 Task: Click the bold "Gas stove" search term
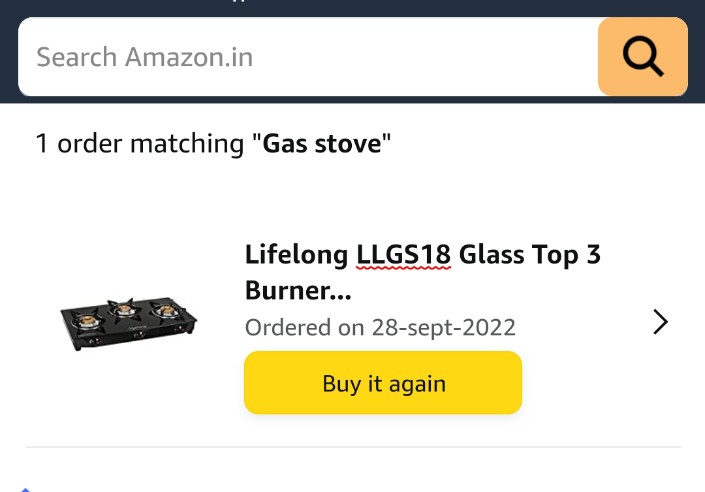pyautogui.click(x=322, y=144)
